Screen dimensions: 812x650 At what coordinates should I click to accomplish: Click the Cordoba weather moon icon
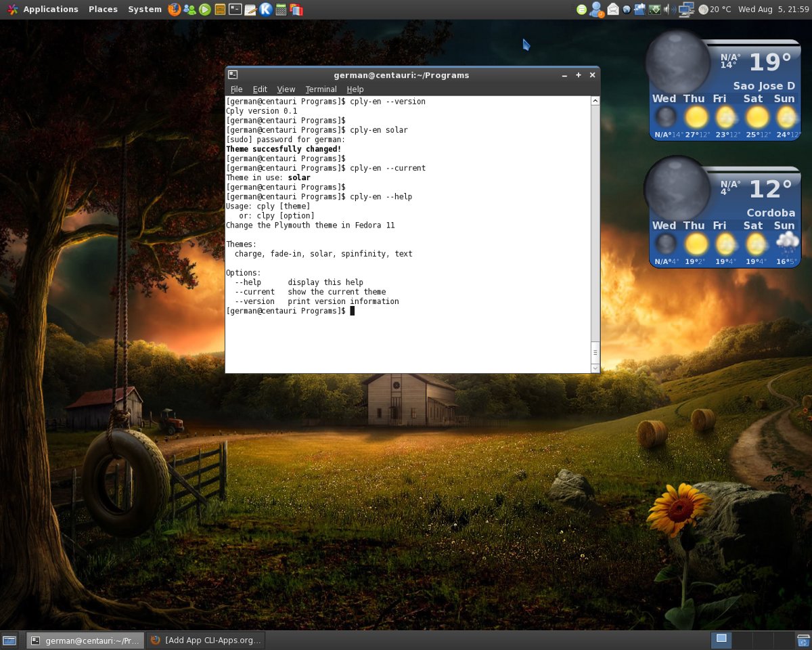[676, 188]
